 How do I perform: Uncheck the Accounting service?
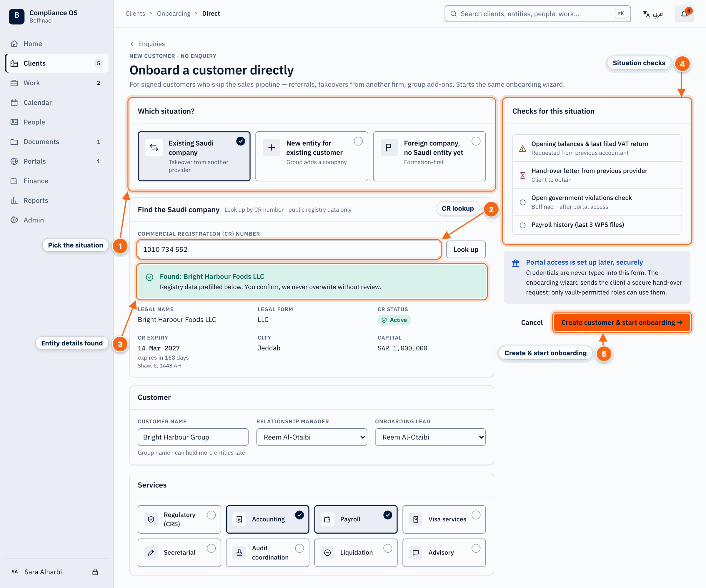(268, 519)
